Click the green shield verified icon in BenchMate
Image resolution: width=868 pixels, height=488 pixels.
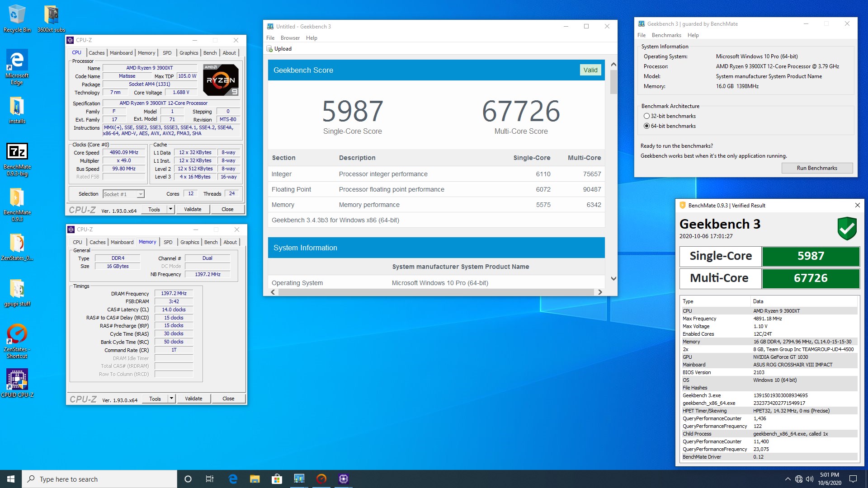[x=847, y=228]
